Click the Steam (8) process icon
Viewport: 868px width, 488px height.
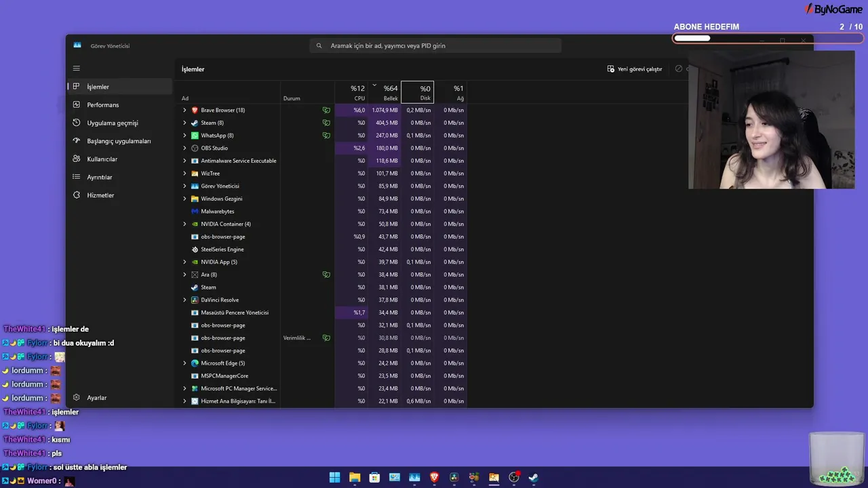(x=195, y=123)
